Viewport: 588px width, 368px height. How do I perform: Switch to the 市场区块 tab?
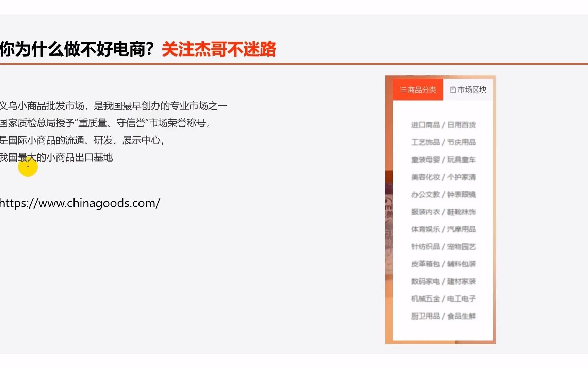(x=468, y=90)
